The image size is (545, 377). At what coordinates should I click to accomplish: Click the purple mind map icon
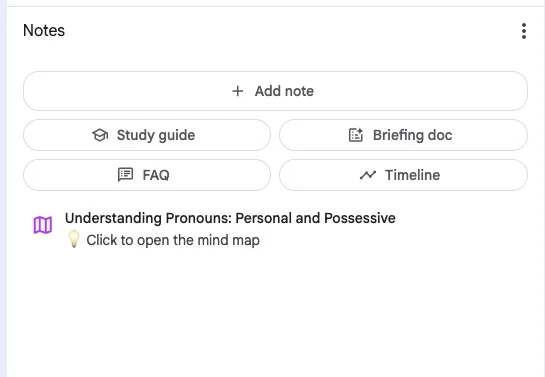(x=43, y=225)
